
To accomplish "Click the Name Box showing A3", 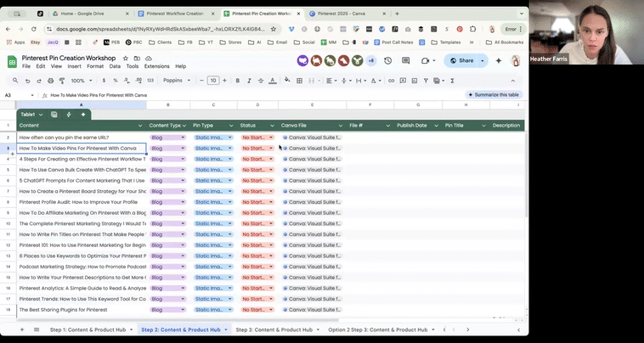I will coord(19,95).
